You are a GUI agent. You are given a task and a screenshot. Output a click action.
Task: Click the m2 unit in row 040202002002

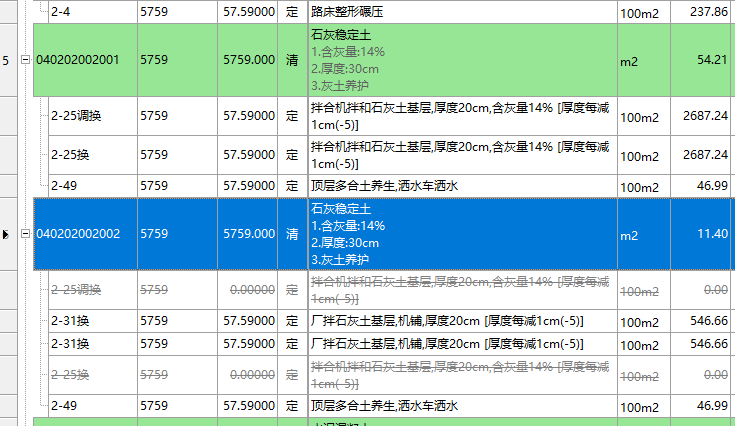[629, 236]
